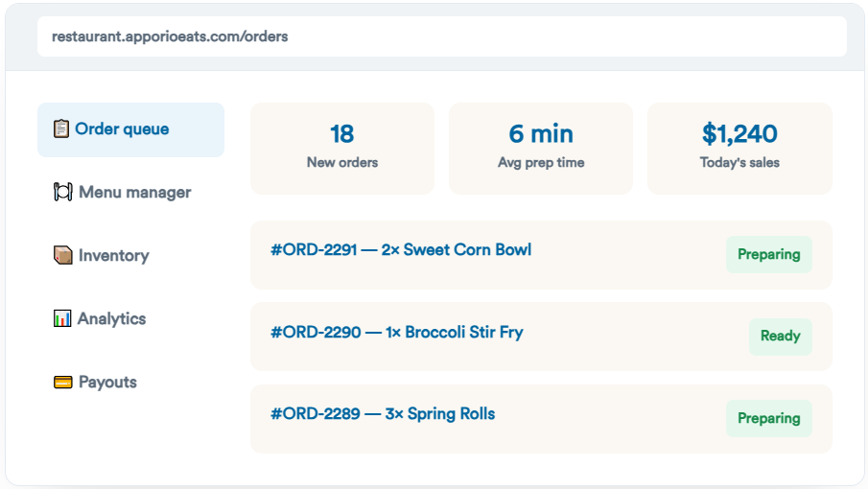868x489 pixels.
Task: Open order #ORD-2290 Broccoli Stir Fry
Action: click(x=541, y=337)
